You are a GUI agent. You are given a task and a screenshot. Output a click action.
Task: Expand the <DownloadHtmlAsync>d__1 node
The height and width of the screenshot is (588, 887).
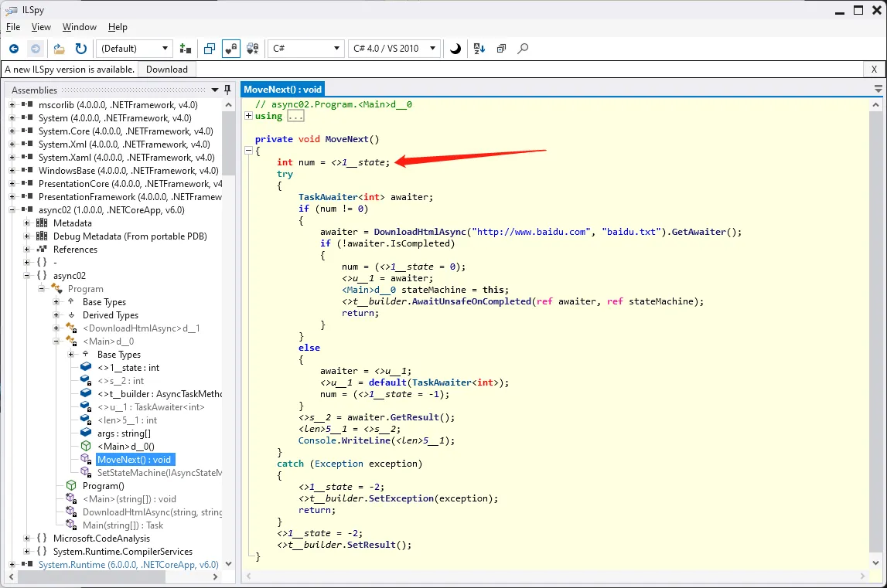point(56,328)
